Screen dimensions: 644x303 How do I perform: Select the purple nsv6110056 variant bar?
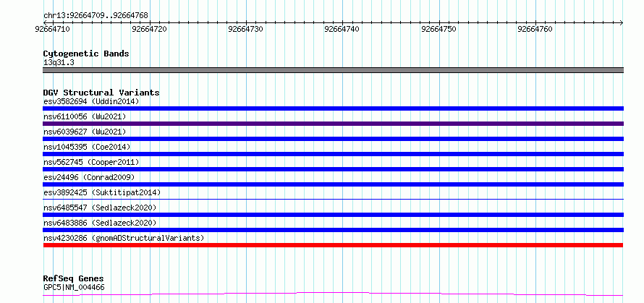[x=333, y=124]
